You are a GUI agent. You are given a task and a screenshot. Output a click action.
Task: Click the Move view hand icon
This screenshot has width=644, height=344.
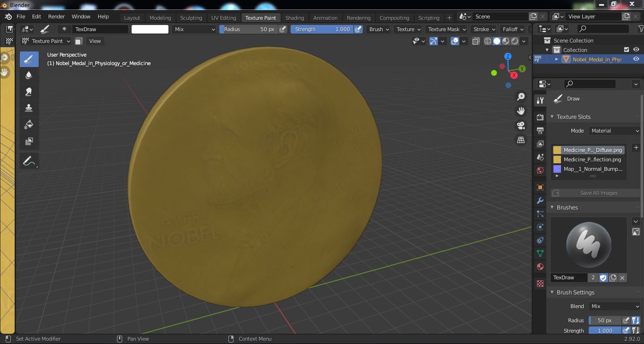click(521, 111)
